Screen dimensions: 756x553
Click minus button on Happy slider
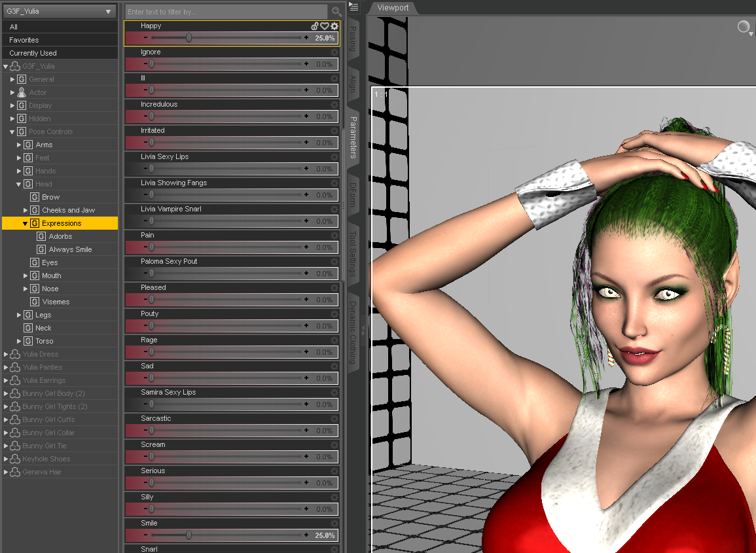tap(145, 37)
